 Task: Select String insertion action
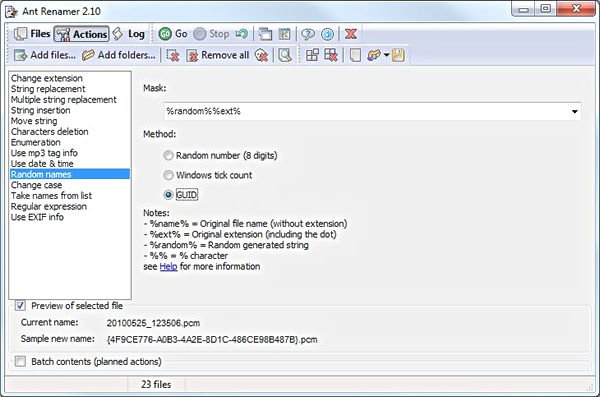point(41,110)
